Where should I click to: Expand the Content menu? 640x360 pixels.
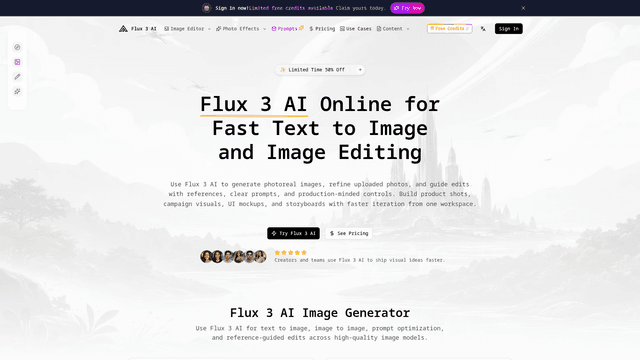pyautogui.click(x=393, y=29)
